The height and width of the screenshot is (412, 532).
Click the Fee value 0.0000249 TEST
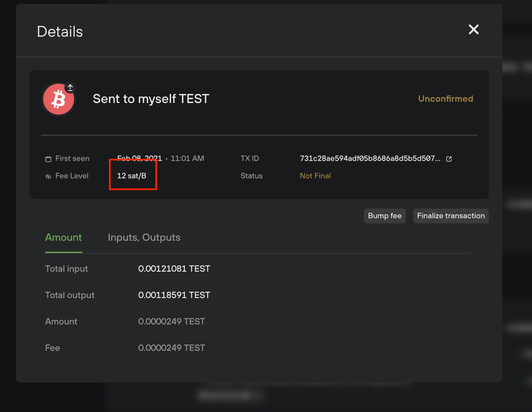tap(172, 348)
